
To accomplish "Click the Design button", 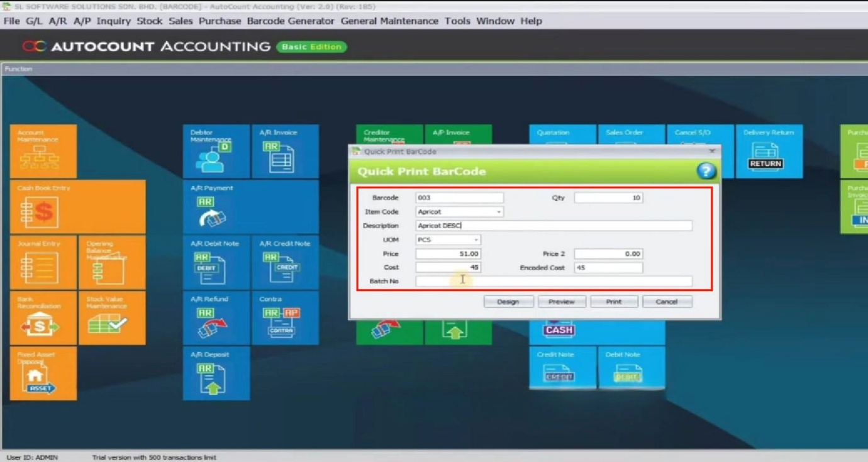I will coord(508,302).
